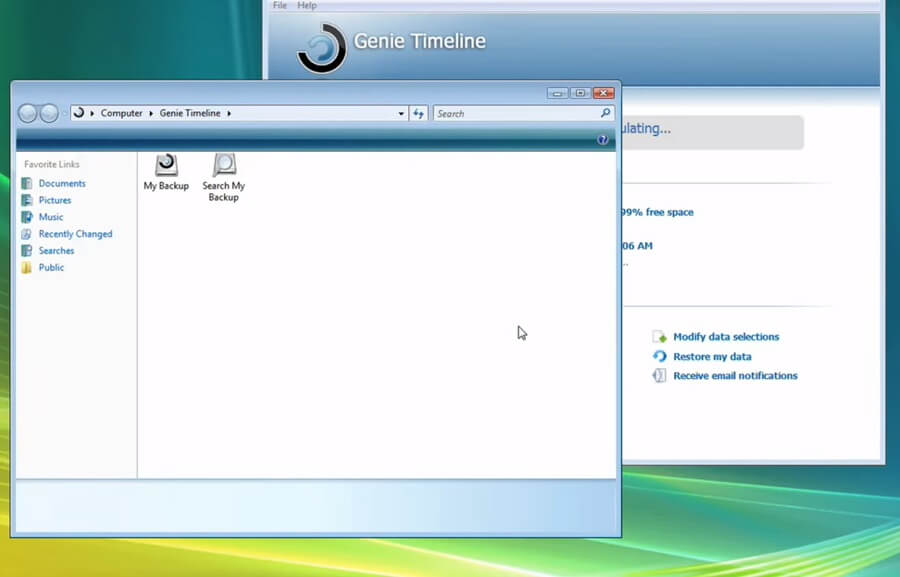Click the Genie Timeline logo in app header
Screen dimensions: 900x577
click(322, 48)
